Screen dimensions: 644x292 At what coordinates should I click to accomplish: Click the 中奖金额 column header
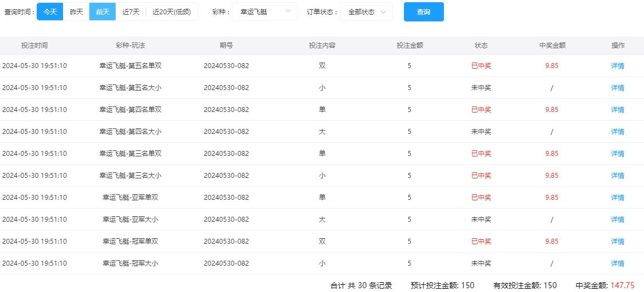(552, 46)
